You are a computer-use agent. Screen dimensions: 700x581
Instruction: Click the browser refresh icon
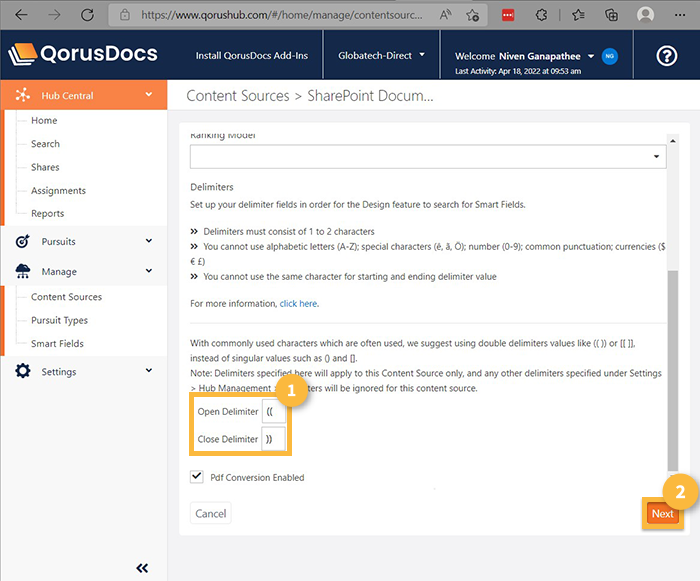point(87,15)
